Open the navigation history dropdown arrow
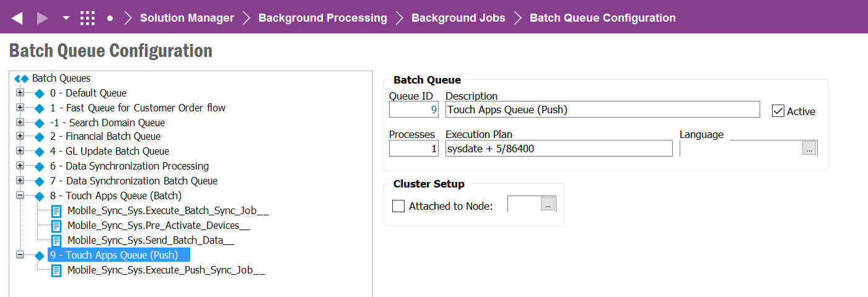The height and width of the screenshot is (297, 868). point(66,18)
